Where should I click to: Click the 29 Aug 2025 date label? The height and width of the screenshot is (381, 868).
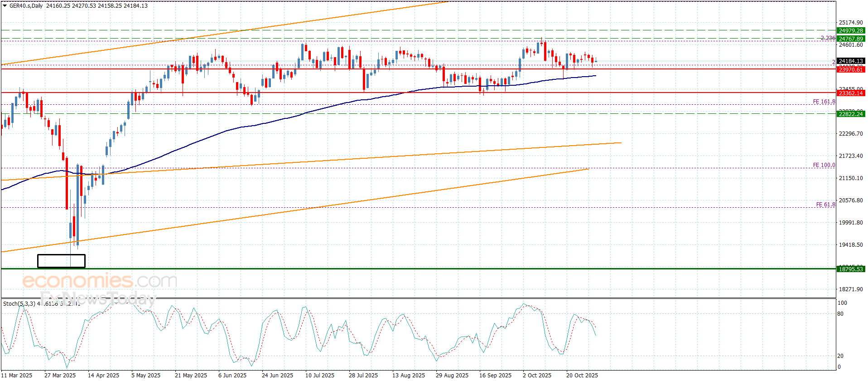click(x=452, y=375)
